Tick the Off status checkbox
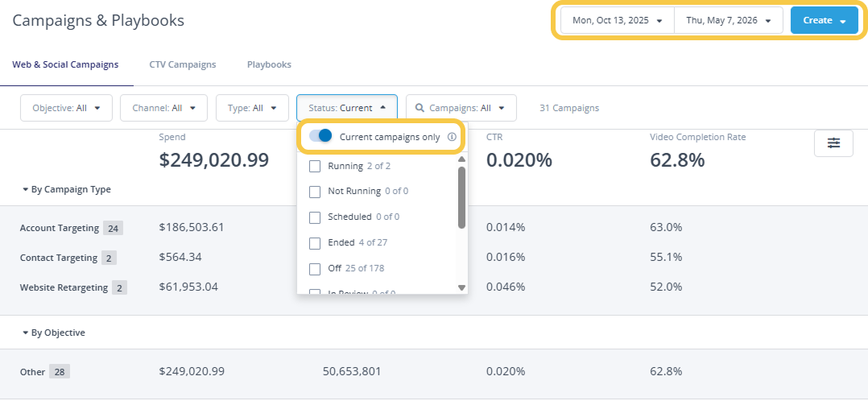The height and width of the screenshot is (405, 868). (315, 269)
